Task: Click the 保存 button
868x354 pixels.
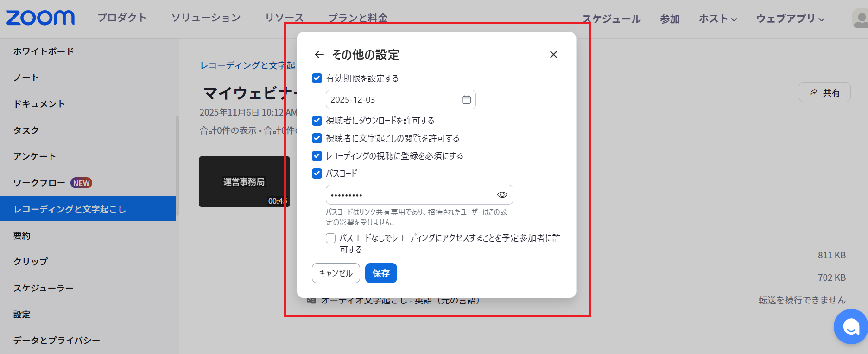Action: [381, 273]
